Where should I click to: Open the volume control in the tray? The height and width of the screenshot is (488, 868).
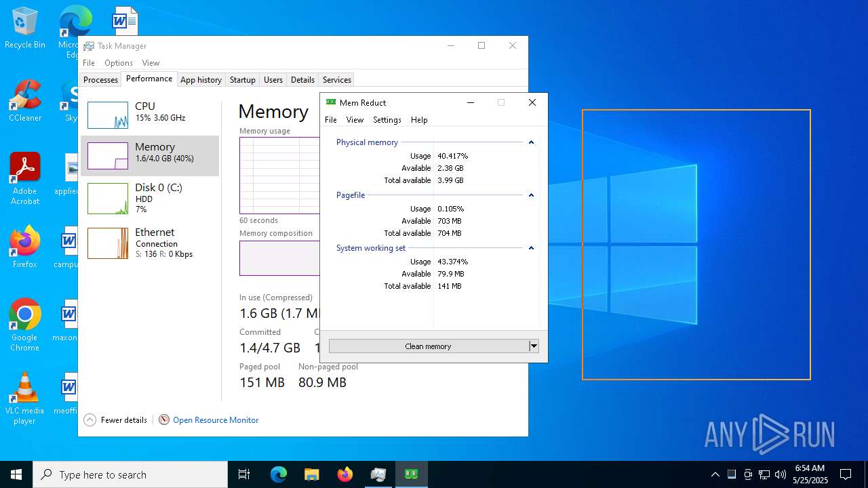coord(780,474)
